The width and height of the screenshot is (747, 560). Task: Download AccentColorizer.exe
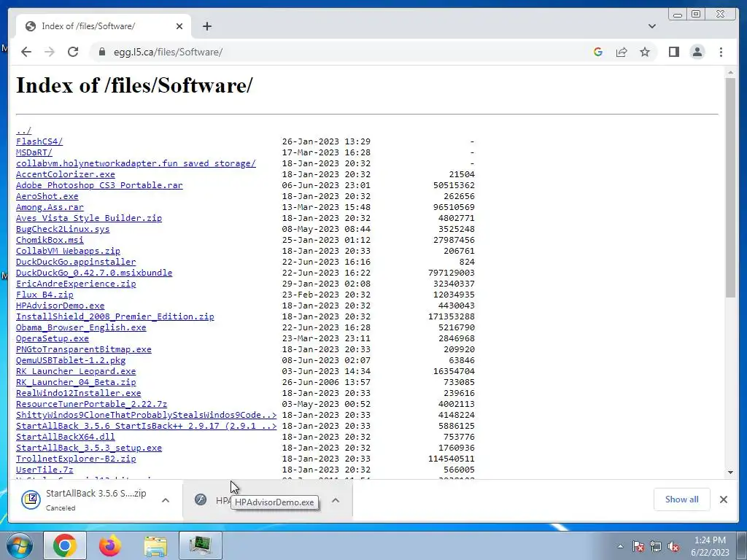pos(65,174)
